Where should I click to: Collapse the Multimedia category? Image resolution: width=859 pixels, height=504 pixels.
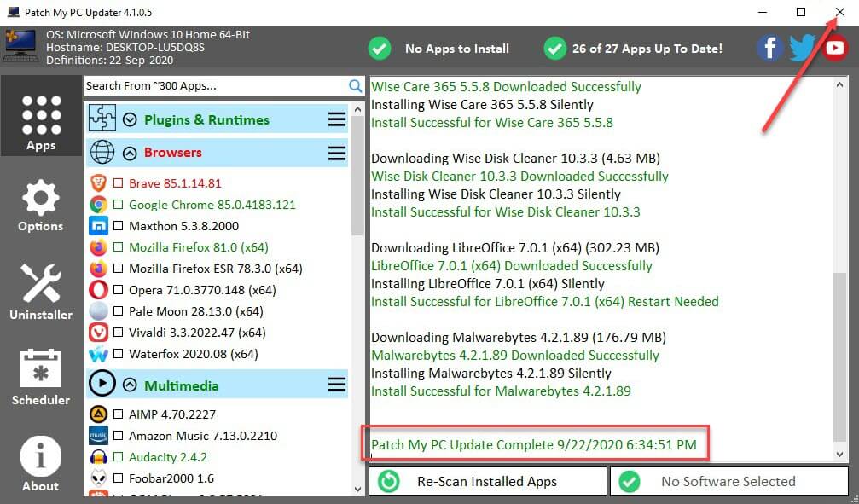[131, 385]
